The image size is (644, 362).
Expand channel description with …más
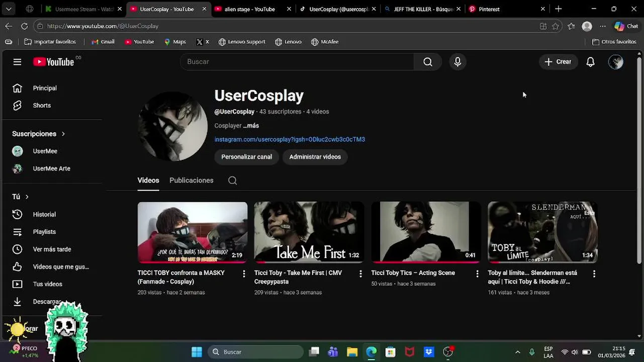point(251,126)
